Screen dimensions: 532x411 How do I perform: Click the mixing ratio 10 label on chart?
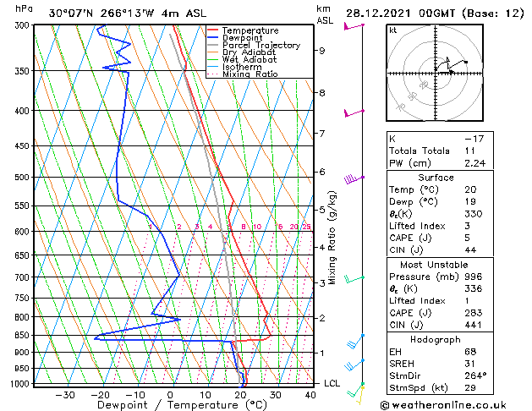point(257,227)
